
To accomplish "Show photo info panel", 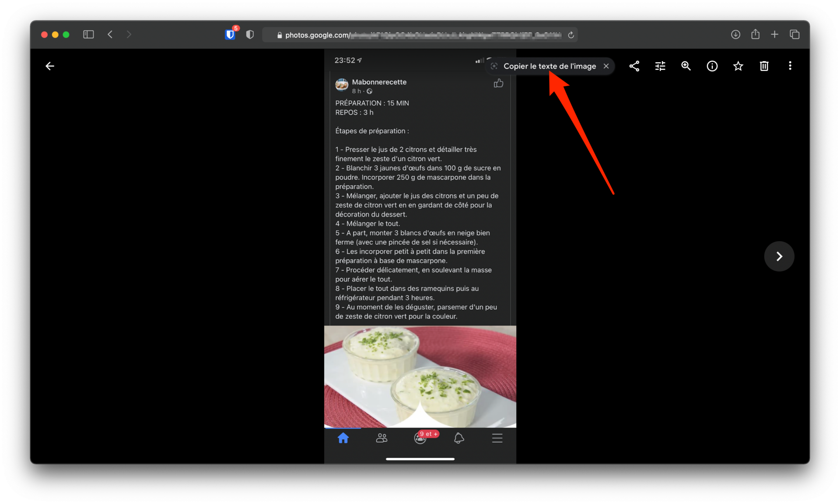I will (712, 66).
